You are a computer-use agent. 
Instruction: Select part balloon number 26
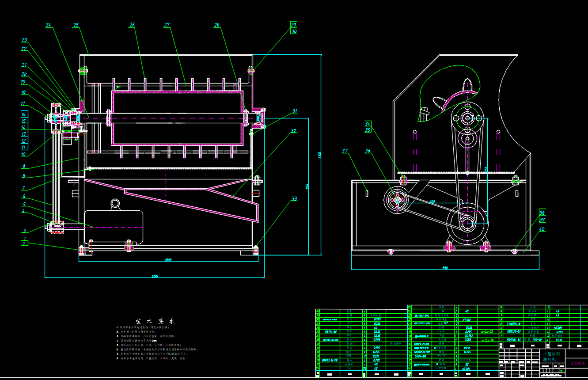coord(132,25)
